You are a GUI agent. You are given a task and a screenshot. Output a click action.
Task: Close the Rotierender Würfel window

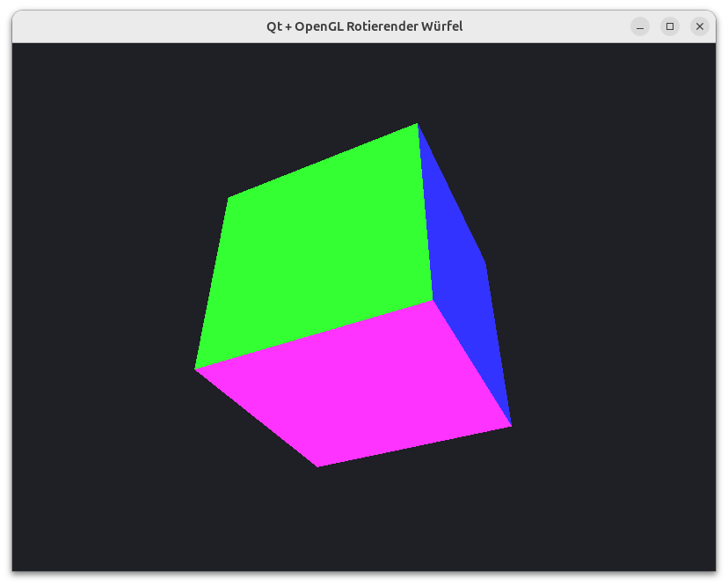click(x=700, y=26)
